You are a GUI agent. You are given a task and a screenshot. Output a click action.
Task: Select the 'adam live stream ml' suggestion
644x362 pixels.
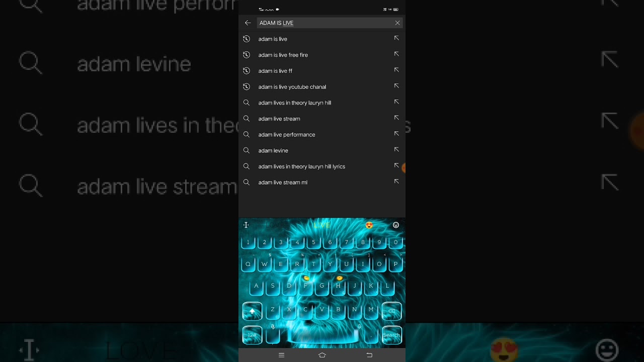click(322, 182)
